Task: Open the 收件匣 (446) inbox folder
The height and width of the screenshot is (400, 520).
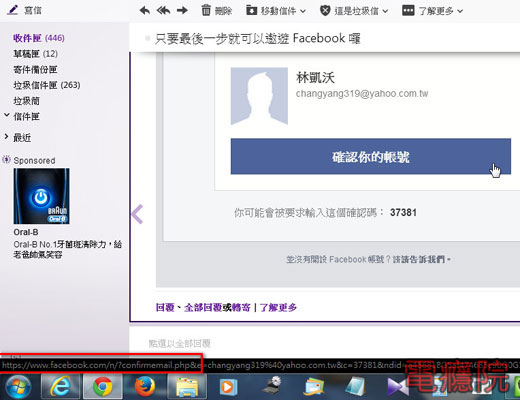Action: click(39, 38)
